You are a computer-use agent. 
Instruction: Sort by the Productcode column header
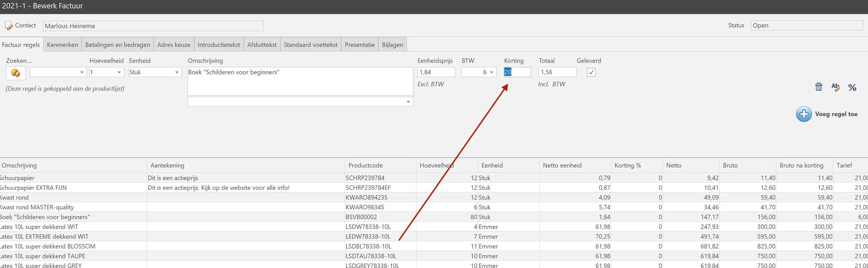pos(366,165)
